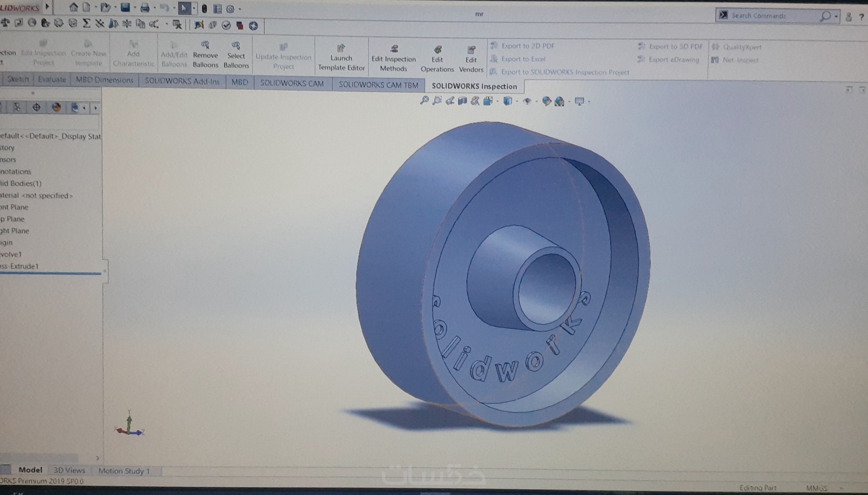Create a new document
Viewport: 868px width, 495px height.
point(87,8)
